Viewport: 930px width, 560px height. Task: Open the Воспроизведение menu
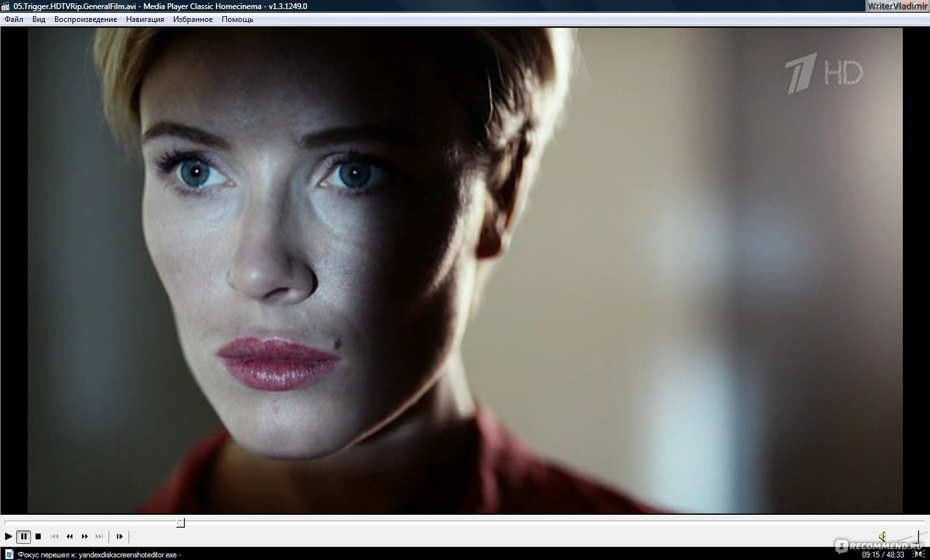(85, 19)
